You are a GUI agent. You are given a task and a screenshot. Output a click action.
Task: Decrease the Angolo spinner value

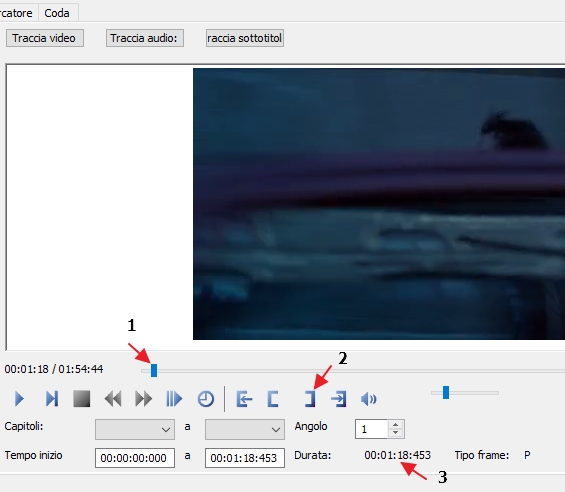tap(396, 433)
